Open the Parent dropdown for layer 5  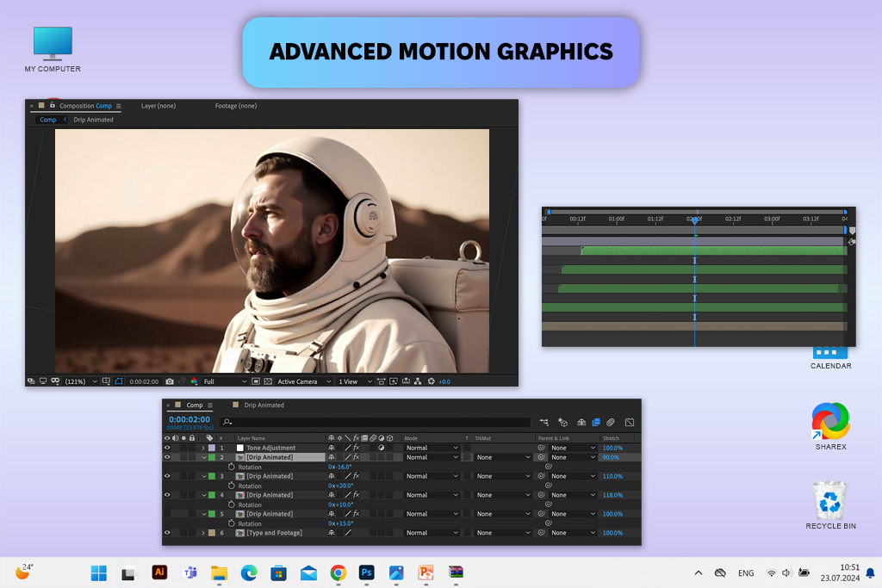point(573,514)
